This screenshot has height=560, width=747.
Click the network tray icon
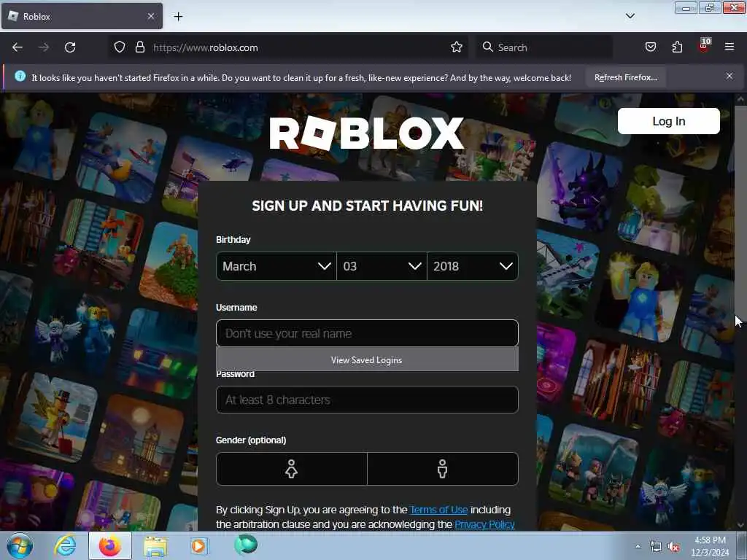click(x=656, y=547)
